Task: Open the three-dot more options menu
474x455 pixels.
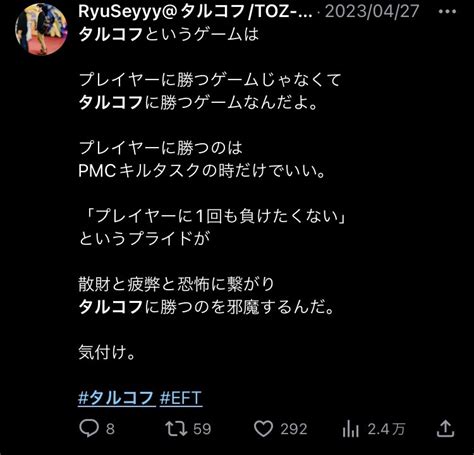Action: coord(447,12)
